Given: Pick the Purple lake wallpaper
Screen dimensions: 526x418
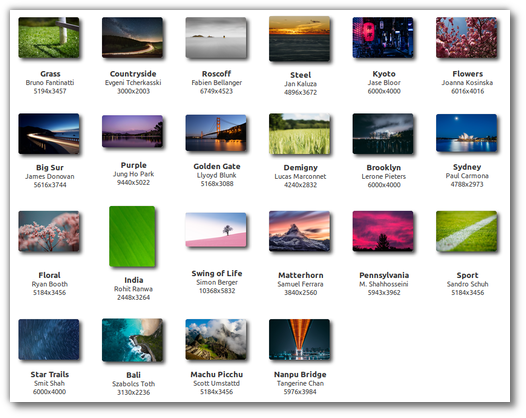Looking at the screenshot, I should click(x=133, y=132).
